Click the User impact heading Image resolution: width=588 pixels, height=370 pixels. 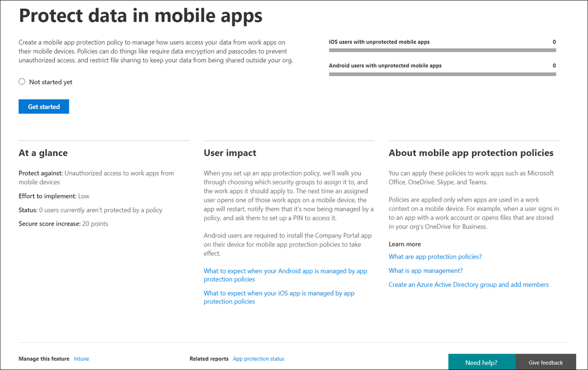[x=230, y=153]
